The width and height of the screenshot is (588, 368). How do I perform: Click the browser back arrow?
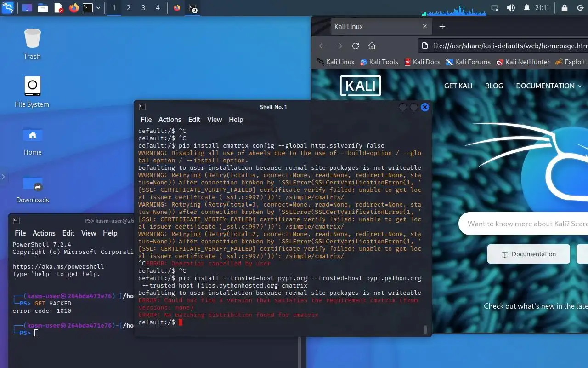322,46
